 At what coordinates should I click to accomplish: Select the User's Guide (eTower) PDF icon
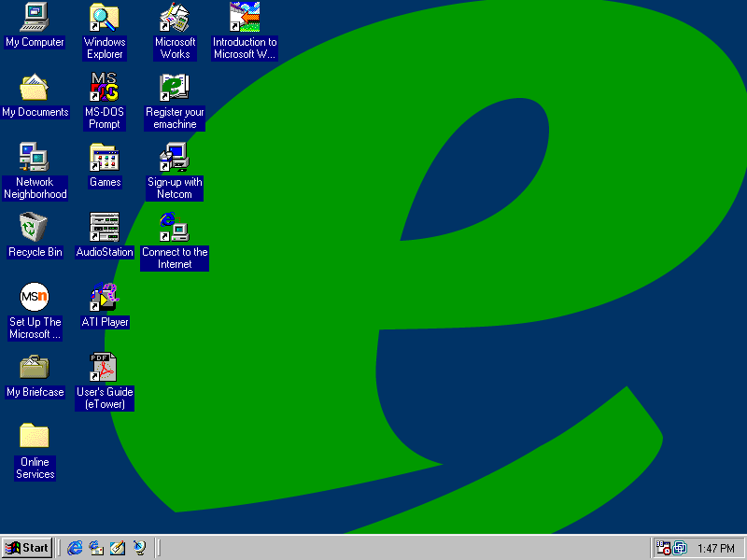coord(105,367)
